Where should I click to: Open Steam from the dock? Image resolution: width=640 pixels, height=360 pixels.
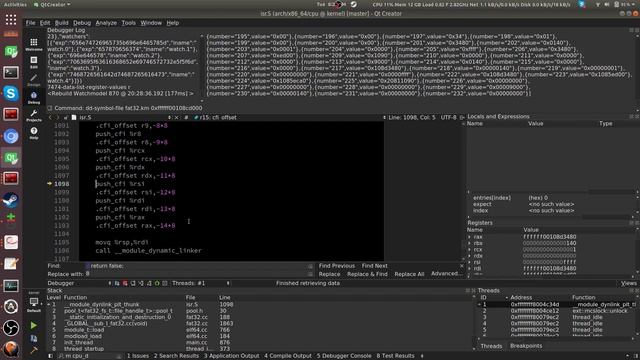[11, 200]
